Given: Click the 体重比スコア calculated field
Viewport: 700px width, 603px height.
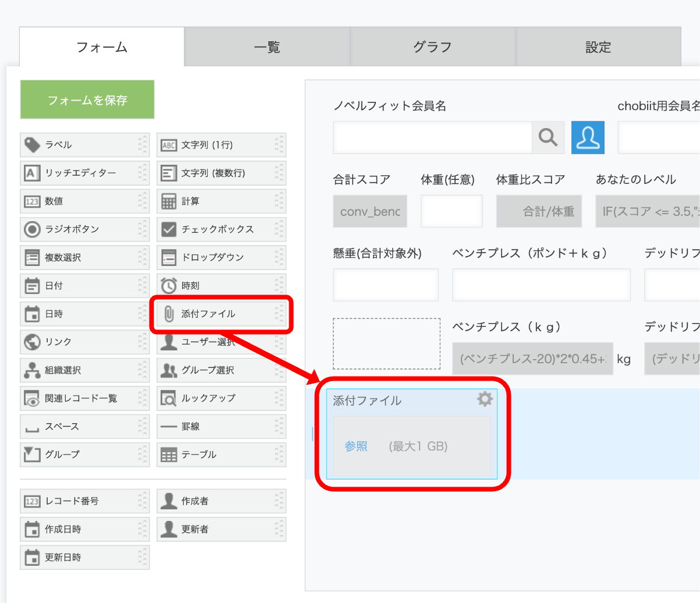Looking at the screenshot, I should tap(539, 211).
